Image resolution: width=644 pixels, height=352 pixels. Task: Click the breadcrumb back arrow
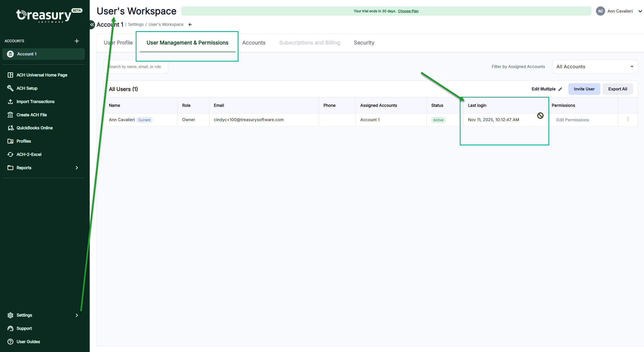point(190,25)
